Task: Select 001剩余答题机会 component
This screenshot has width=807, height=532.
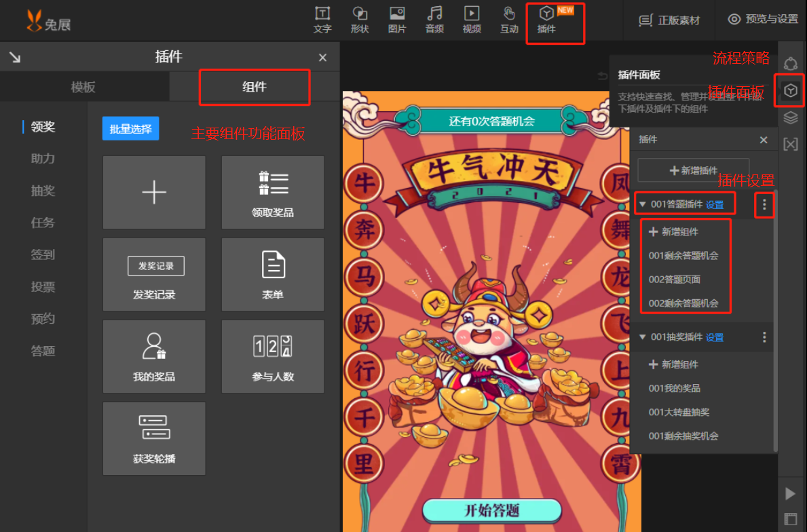Action: [683, 256]
